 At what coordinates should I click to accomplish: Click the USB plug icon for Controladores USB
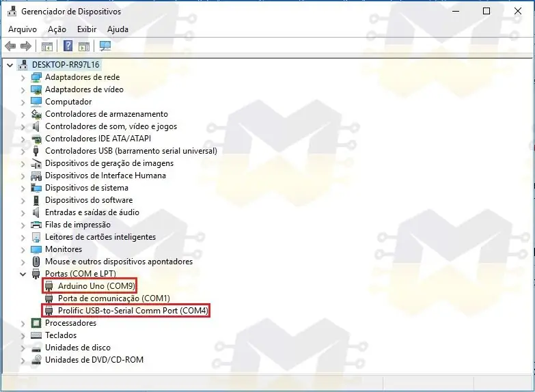[36, 151]
